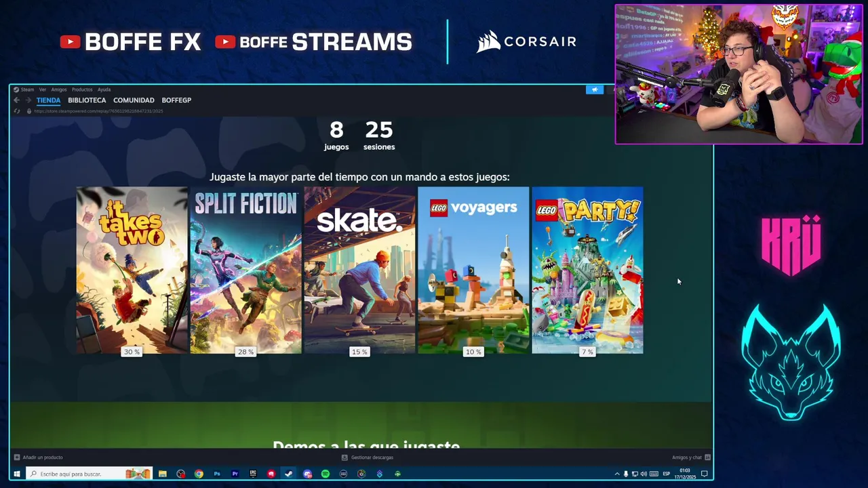Click the 8 juegos counter
This screenshot has width=868, height=488.
coord(336,136)
